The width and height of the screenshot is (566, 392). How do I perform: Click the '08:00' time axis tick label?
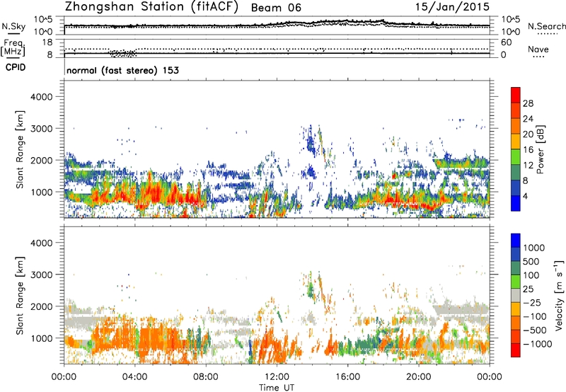(206, 377)
